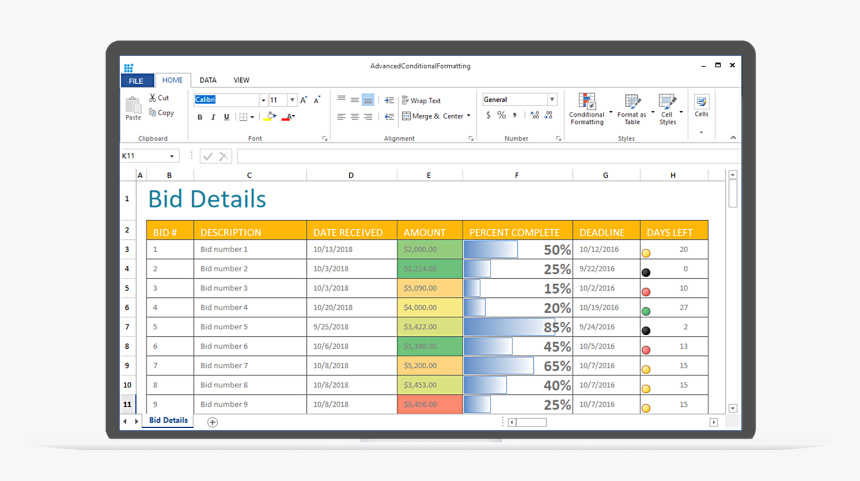This screenshot has width=860, height=481.
Task: Open Conditional Formatting menu icon
Action: click(586, 101)
